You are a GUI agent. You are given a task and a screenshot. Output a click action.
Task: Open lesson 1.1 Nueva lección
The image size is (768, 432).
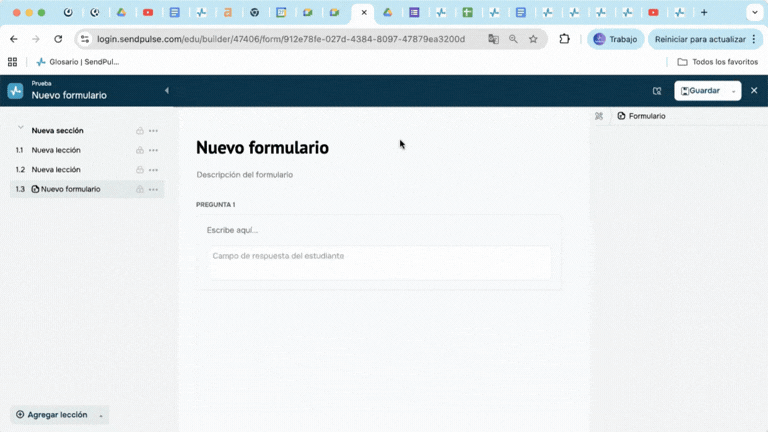pos(56,150)
